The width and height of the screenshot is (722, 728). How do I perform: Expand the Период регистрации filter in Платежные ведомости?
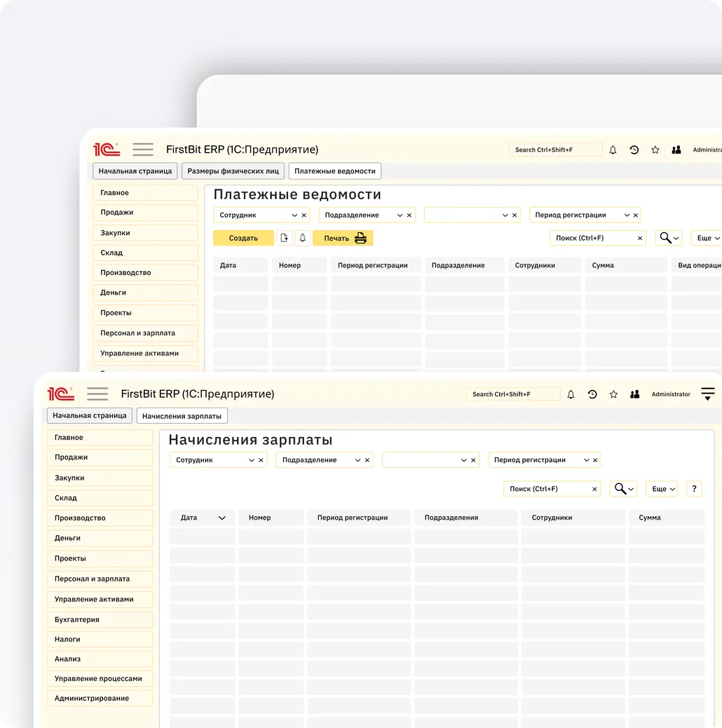point(627,215)
